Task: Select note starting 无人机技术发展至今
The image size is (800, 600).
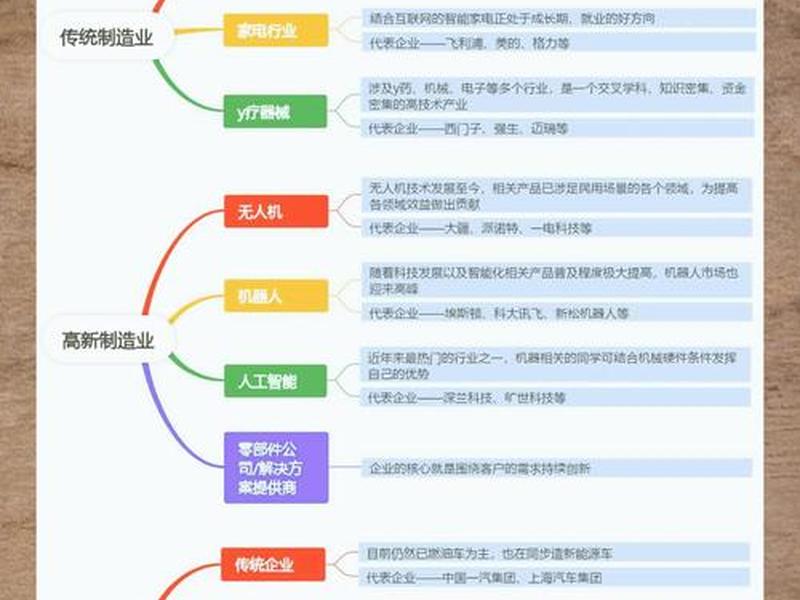Action: coord(557,195)
